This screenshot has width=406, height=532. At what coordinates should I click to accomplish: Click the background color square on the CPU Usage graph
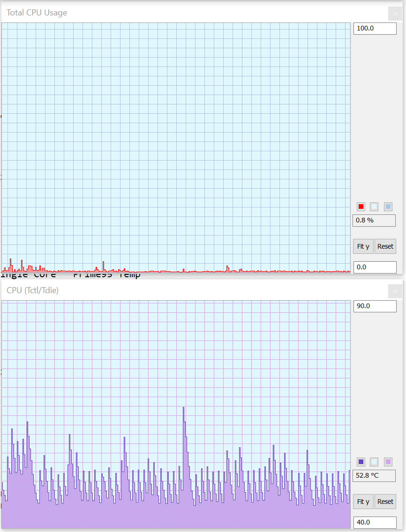(x=374, y=207)
